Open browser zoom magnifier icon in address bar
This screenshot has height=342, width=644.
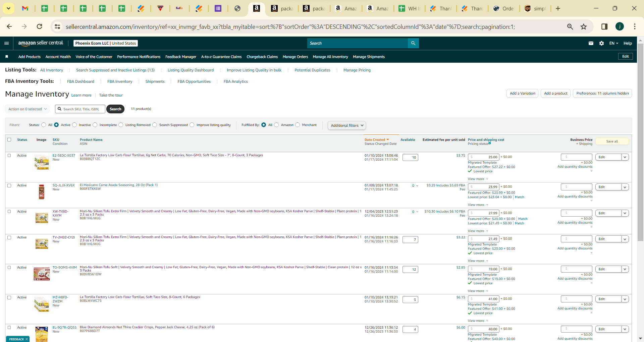click(570, 26)
